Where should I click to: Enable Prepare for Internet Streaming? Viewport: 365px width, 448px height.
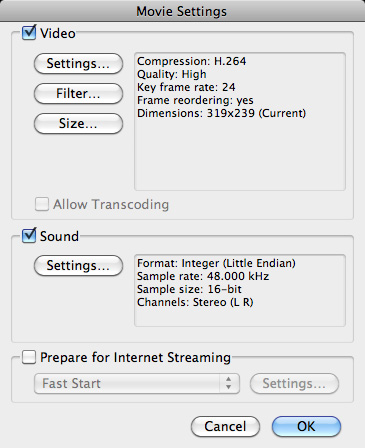(x=29, y=357)
